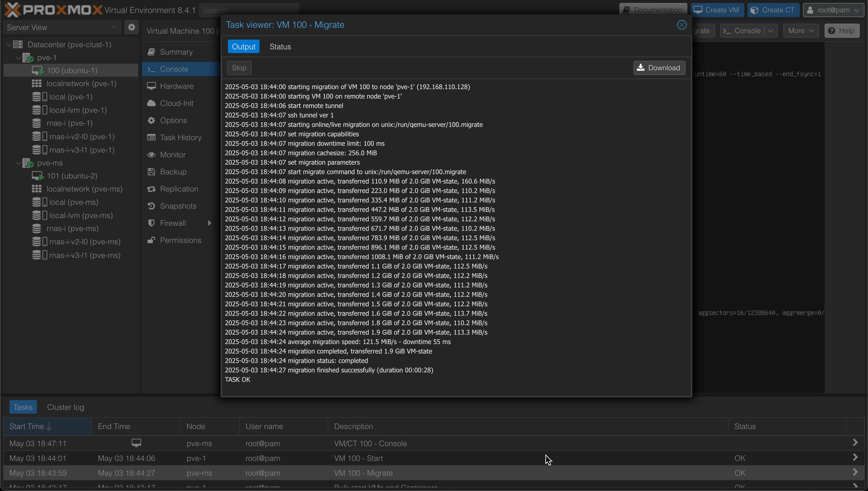Click the Hardware monitor icon
Screen dimensions: 868x491
(x=151, y=86)
